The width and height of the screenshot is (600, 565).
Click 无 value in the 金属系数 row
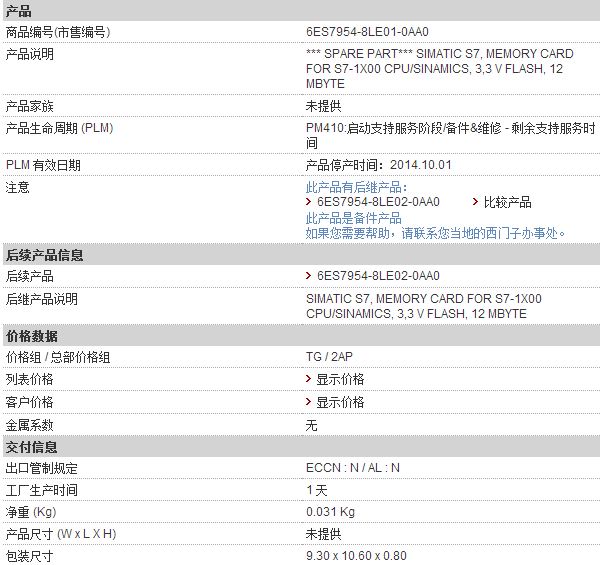[311, 425]
